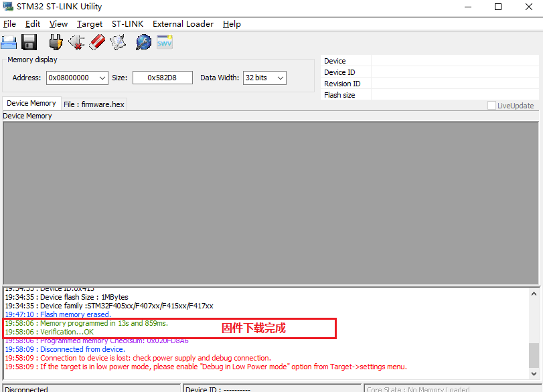
Task: Click the 'Core State : No Memory Loaded' status
Action: click(453, 389)
